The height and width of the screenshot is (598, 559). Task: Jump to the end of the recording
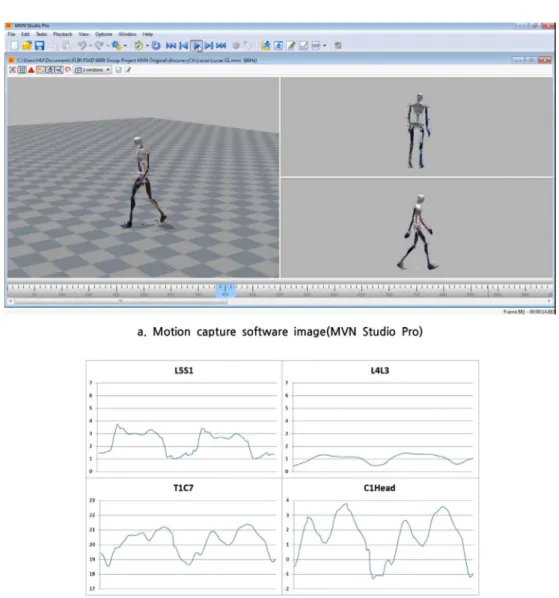pos(221,46)
